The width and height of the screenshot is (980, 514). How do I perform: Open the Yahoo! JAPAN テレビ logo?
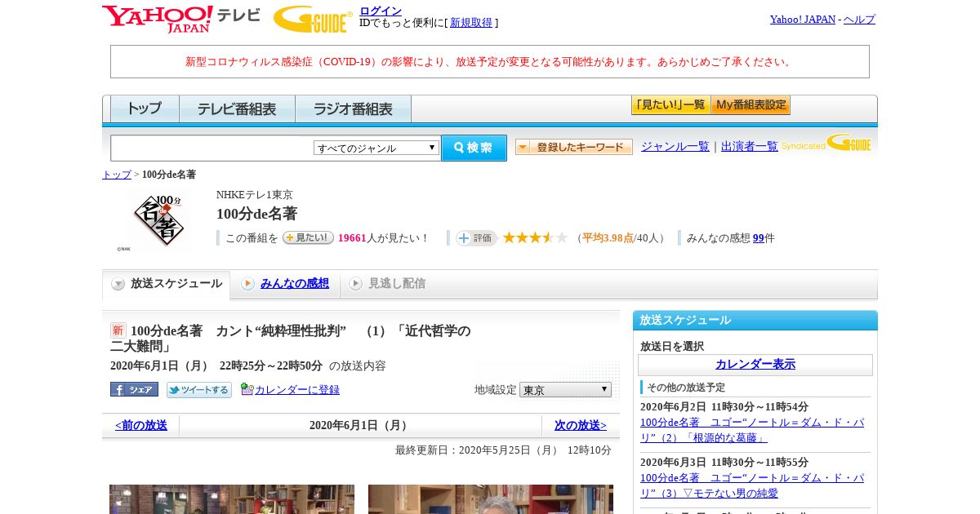pyautogui.click(x=181, y=19)
